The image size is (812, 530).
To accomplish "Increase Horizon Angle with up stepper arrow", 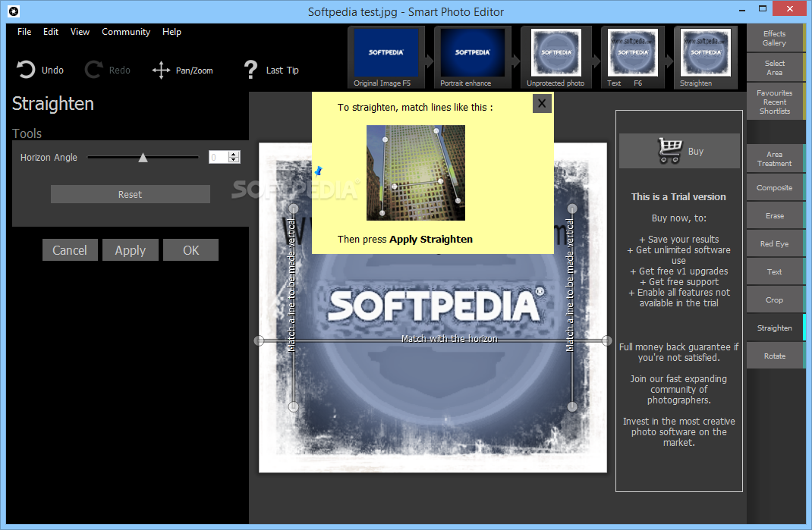I will [234, 154].
